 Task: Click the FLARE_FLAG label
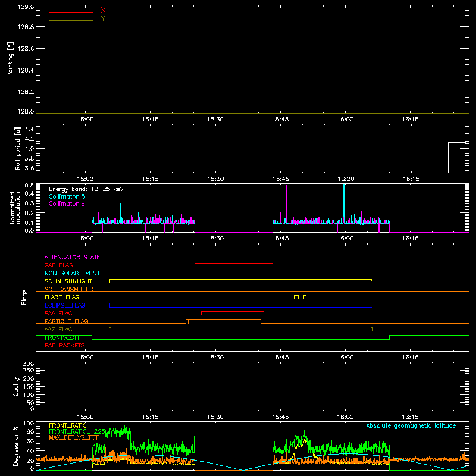[x=62, y=297]
